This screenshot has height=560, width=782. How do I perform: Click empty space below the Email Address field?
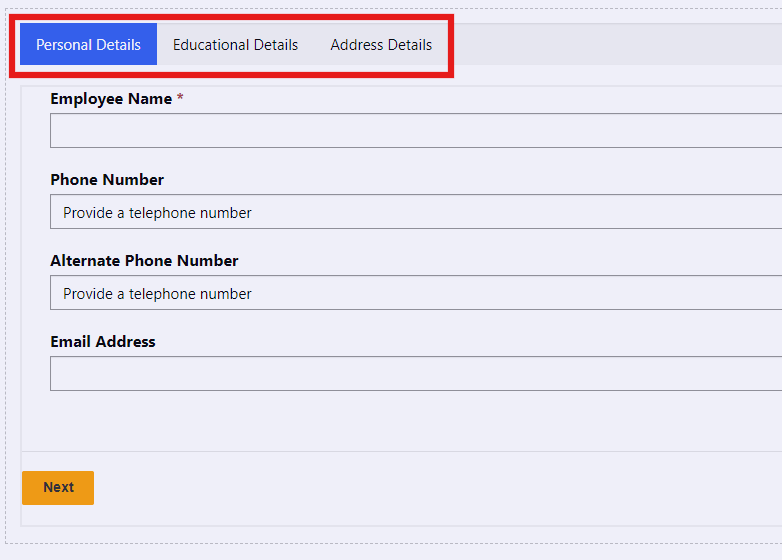400,420
